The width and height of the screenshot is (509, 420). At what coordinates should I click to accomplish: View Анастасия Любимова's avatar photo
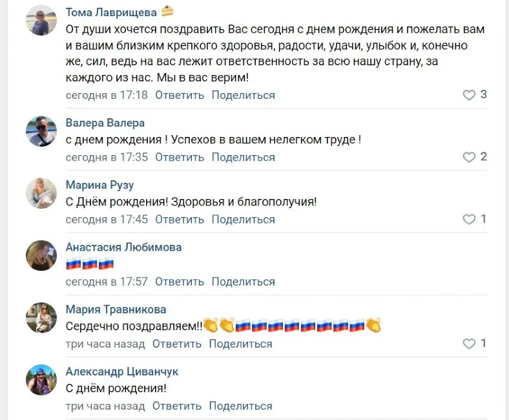[41, 255]
